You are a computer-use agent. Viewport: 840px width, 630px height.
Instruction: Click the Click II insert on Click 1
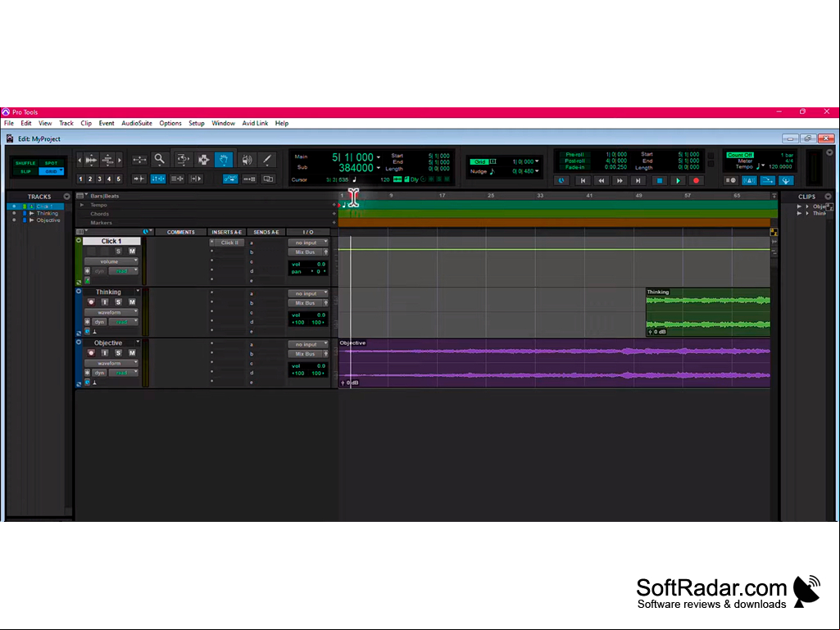pyautogui.click(x=229, y=242)
